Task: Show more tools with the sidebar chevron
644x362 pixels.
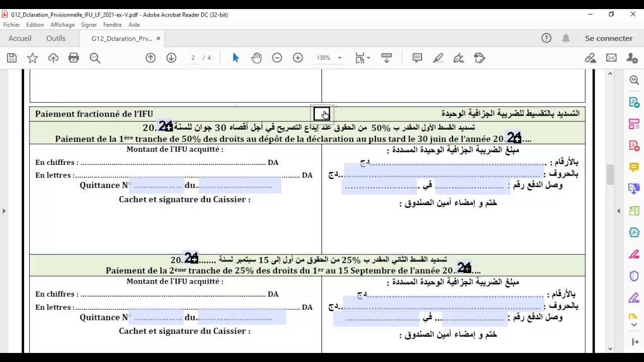Action: coord(634,325)
